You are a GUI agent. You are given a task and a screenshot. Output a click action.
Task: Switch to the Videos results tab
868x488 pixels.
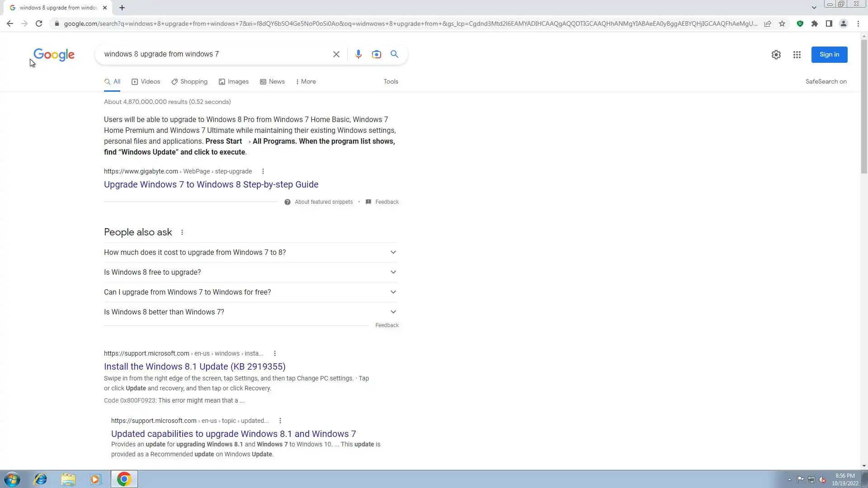pos(146,82)
